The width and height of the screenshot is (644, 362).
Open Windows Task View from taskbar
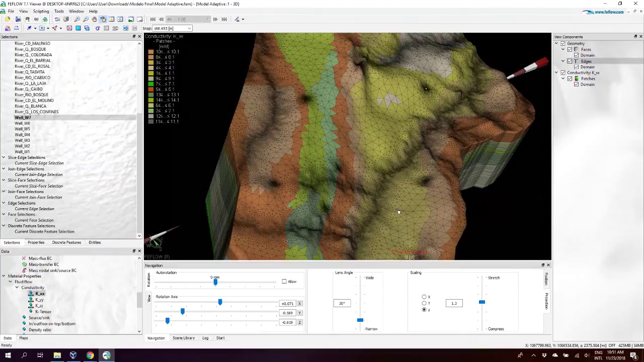(40, 355)
